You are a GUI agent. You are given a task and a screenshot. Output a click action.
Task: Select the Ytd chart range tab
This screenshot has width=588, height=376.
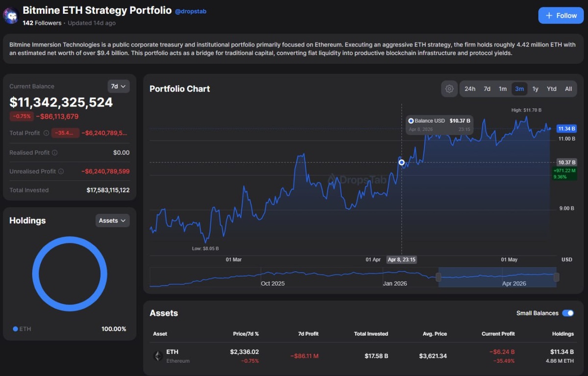coord(552,89)
